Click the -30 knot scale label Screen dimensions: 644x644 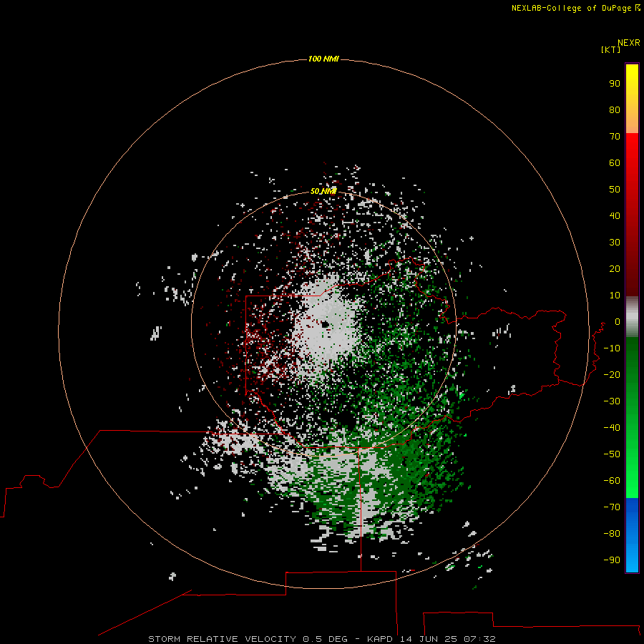click(612, 401)
